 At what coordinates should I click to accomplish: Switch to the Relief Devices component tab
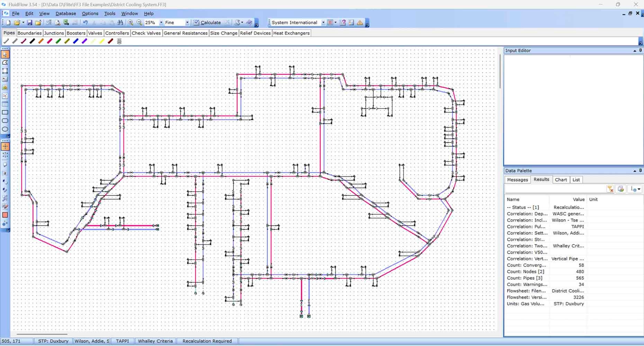coord(255,33)
